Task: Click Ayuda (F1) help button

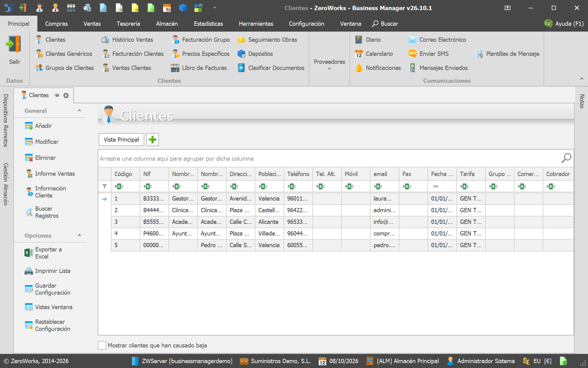Action: click(564, 24)
